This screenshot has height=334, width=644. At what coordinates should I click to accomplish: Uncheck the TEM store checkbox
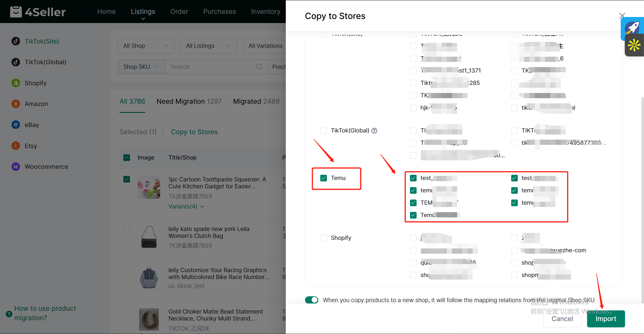coord(413,203)
